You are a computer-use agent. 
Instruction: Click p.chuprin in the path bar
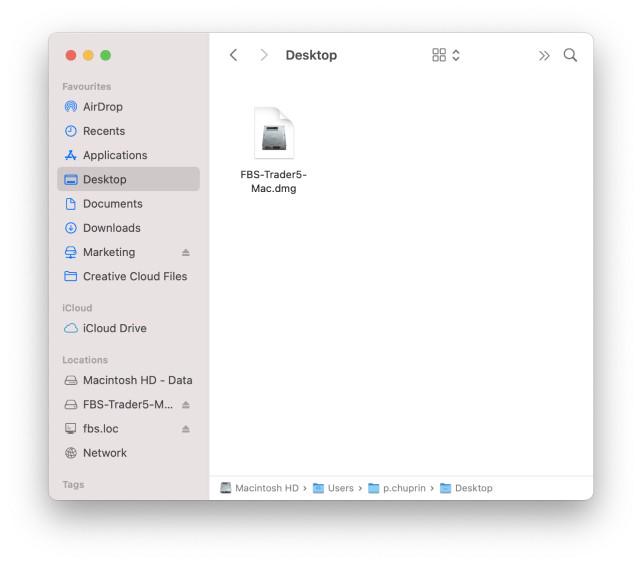click(405, 488)
